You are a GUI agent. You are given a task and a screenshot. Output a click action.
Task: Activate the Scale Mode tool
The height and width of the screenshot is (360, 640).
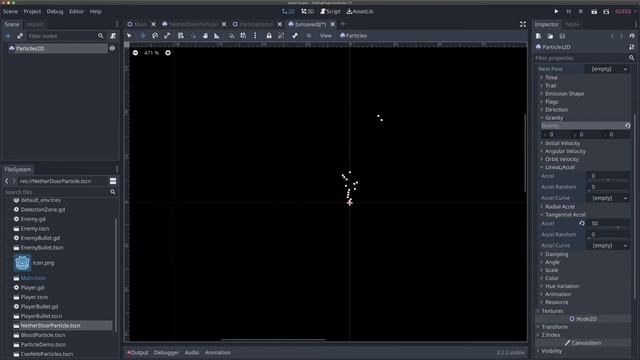pos(167,36)
